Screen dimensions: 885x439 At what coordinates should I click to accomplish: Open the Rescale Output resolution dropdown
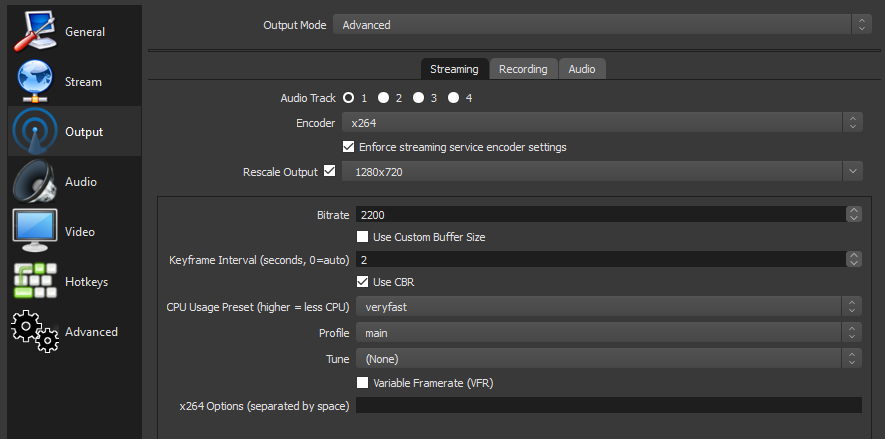(601, 172)
